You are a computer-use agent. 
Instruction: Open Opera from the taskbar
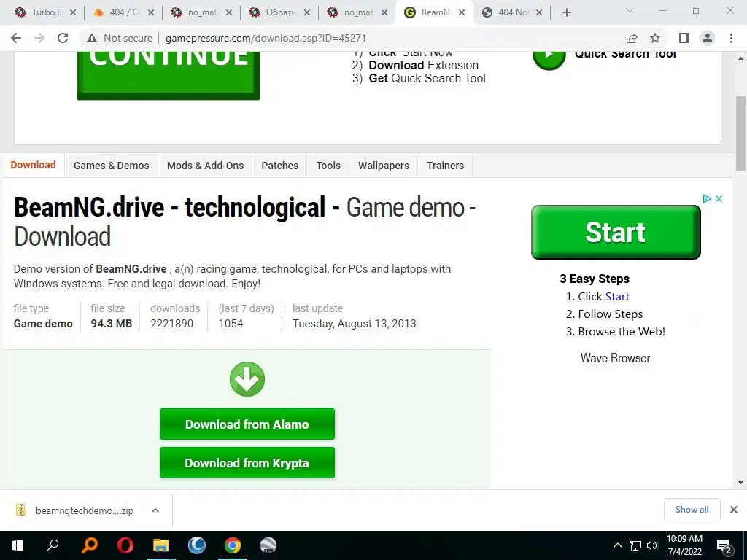coord(125,545)
